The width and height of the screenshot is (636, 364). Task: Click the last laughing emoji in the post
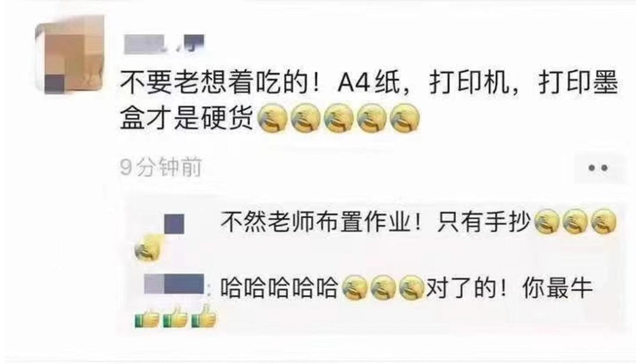pyautogui.click(x=405, y=118)
